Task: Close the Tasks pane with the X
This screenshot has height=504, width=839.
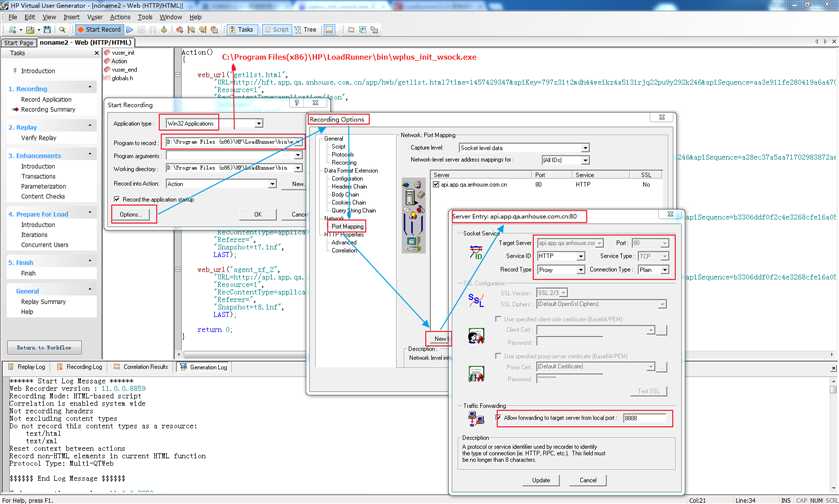Action: 96,53
